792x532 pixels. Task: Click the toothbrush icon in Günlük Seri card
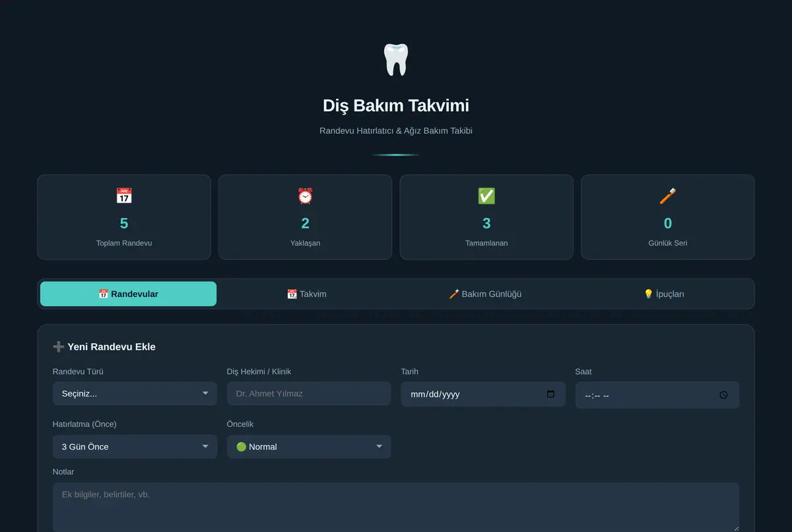coord(668,196)
